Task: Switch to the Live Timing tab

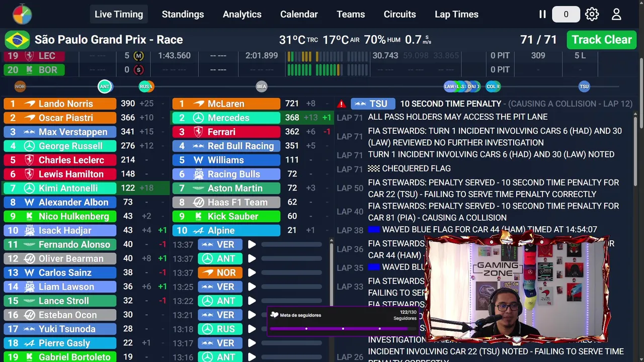Action: pos(119,15)
